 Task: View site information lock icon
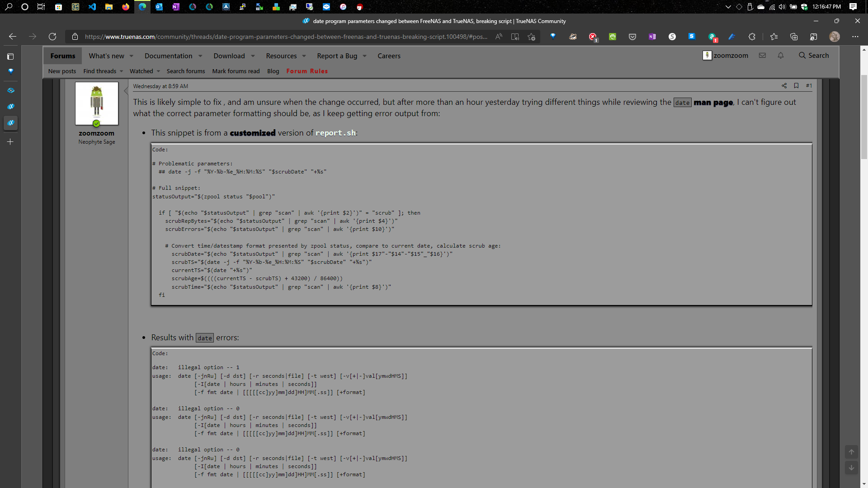coord(75,37)
